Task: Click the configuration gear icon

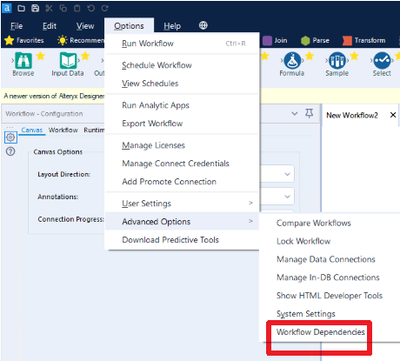Action: (x=11, y=137)
